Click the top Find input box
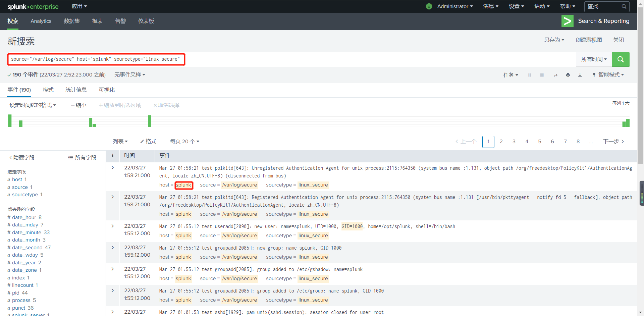Image resolution: width=644 pixels, height=316 pixels. coord(607,6)
